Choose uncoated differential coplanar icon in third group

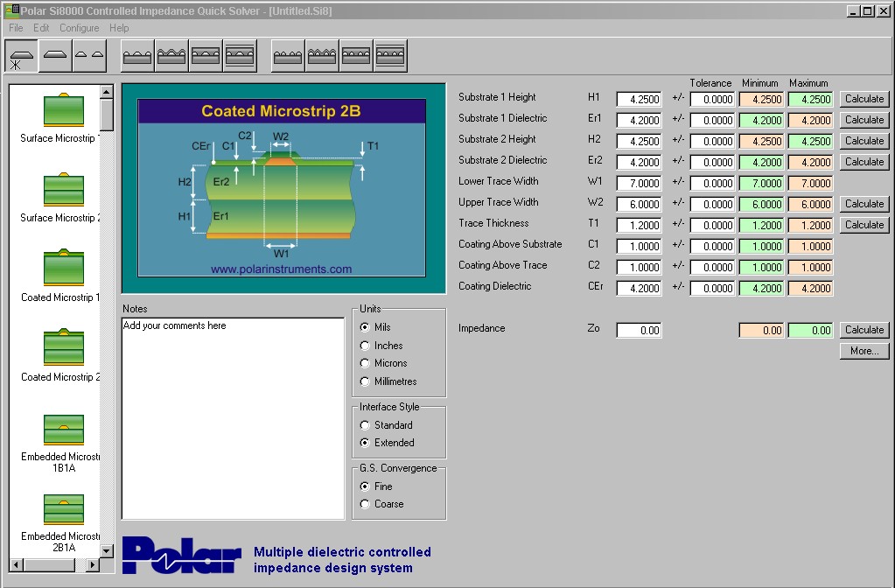click(x=288, y=56)
